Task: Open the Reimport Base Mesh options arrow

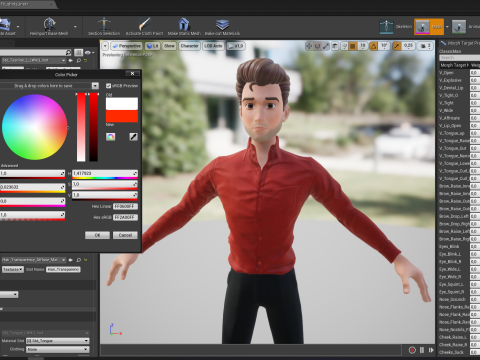Action: pos(75,27)
